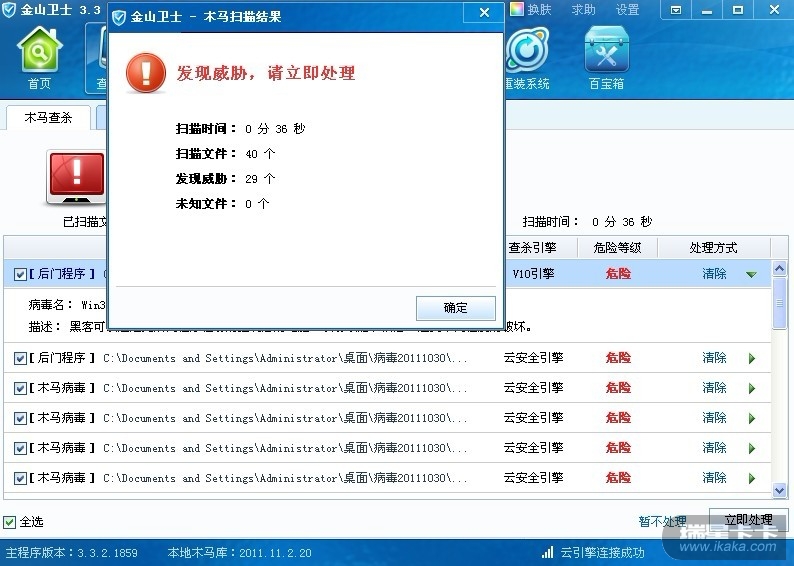
Task: Click the V10引擎 engine cell
Action: tap(533, 274)
